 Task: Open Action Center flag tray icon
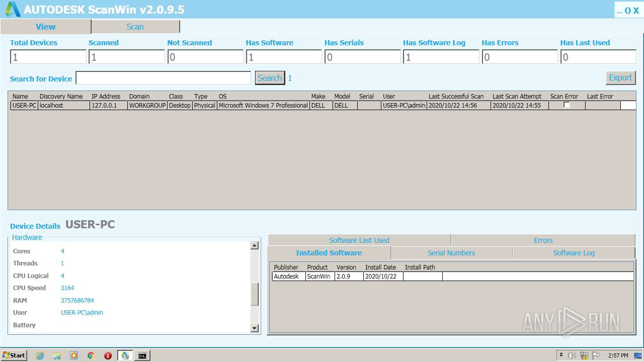[596, 355]
